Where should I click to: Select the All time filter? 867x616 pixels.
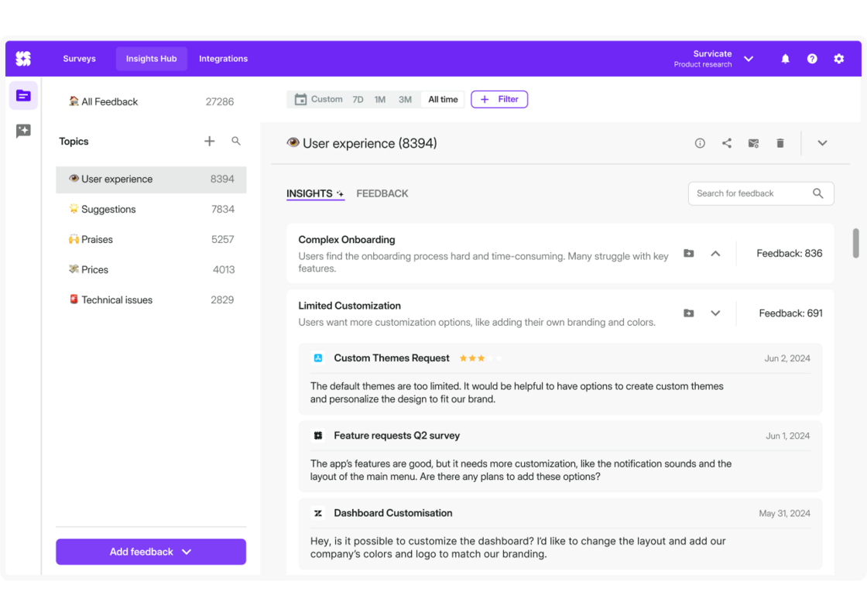point(442,99)
